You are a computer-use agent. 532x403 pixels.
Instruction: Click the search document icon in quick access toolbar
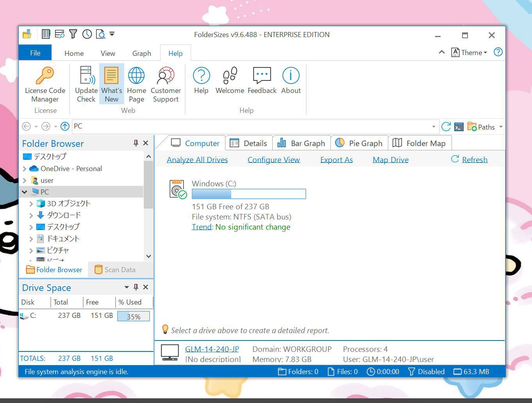tap(101, 34)
